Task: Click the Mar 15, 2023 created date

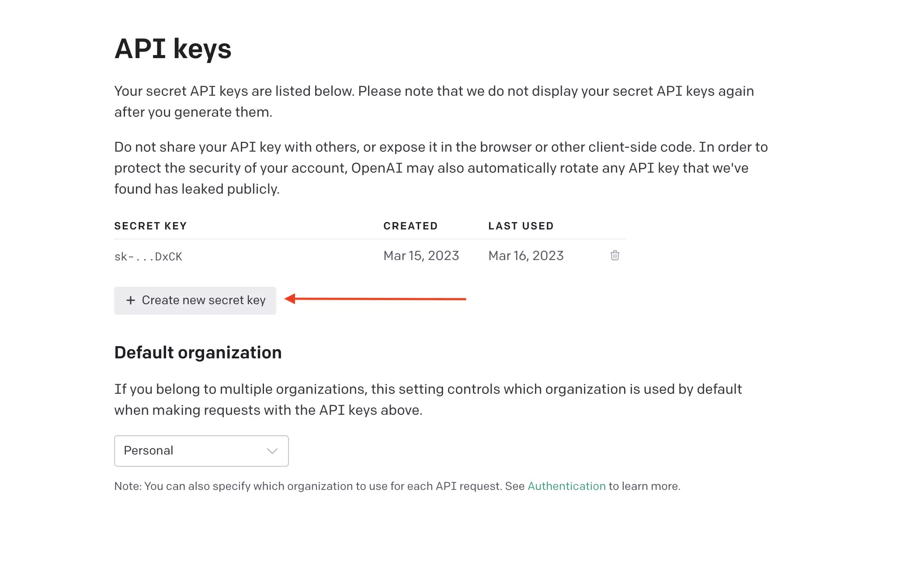Action: click(x=421, y=256)
